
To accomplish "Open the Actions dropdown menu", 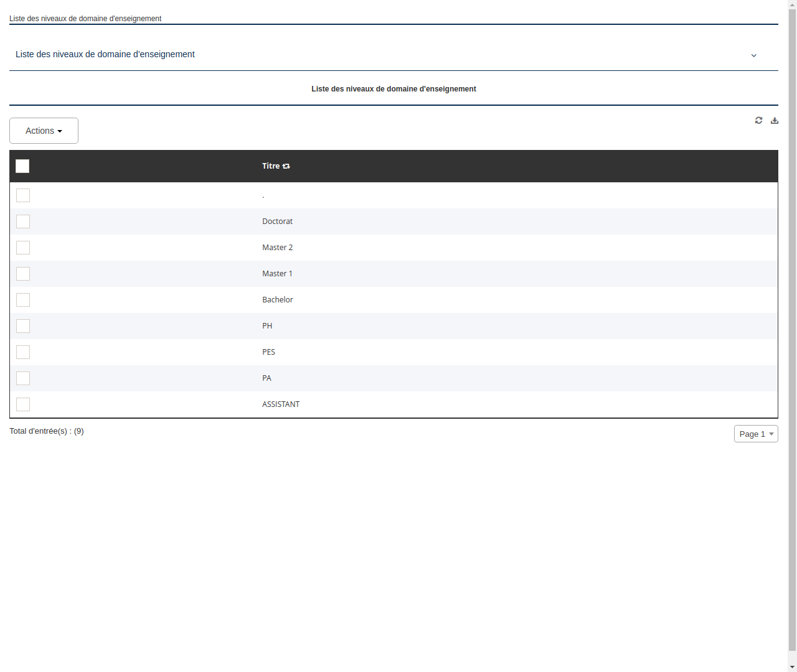I will click(44, 131).
